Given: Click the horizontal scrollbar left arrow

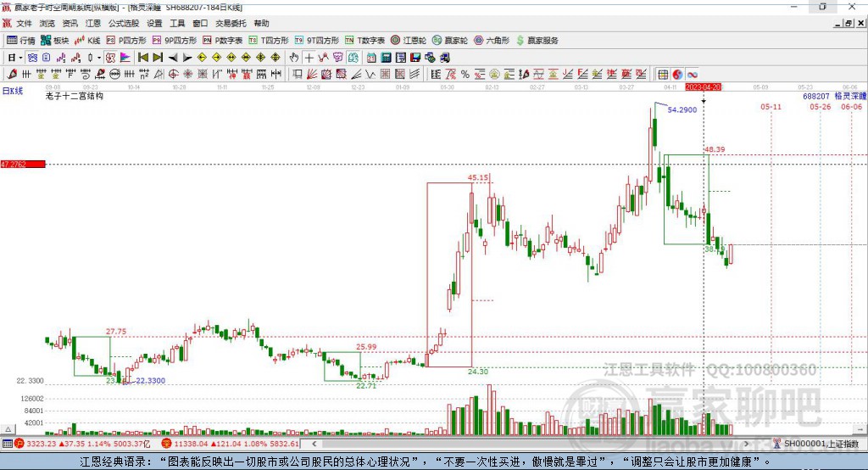Looking at the screenshot, I should (314, 444).
